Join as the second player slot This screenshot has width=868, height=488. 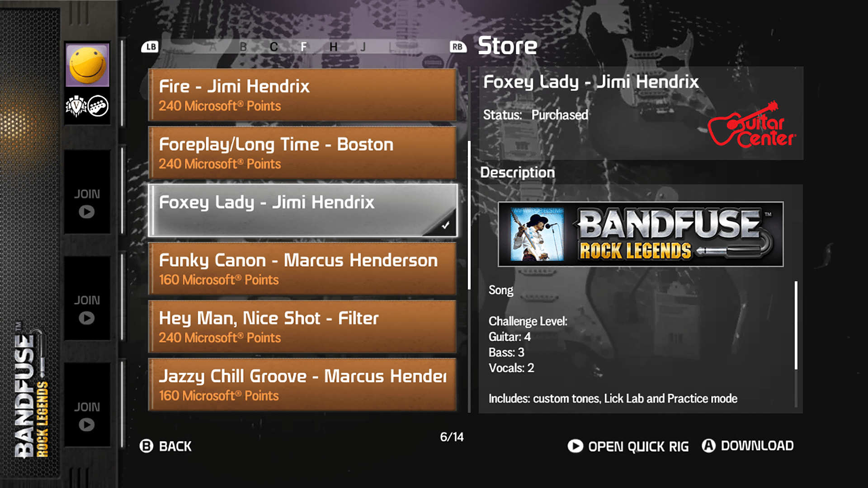(x=87, y=203)
